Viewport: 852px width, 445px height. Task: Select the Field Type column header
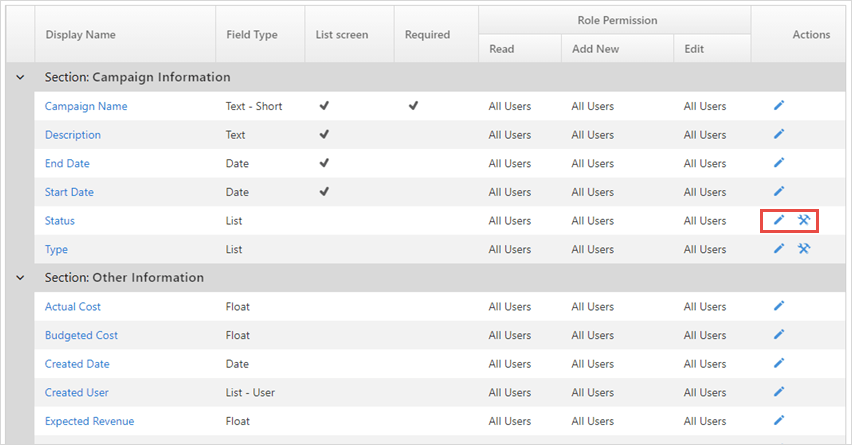click(252, 35)
